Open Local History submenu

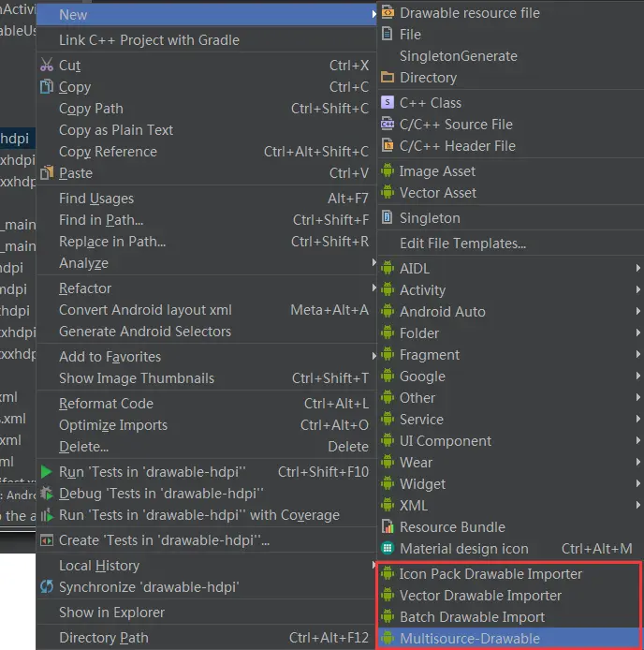pos(206,566)
